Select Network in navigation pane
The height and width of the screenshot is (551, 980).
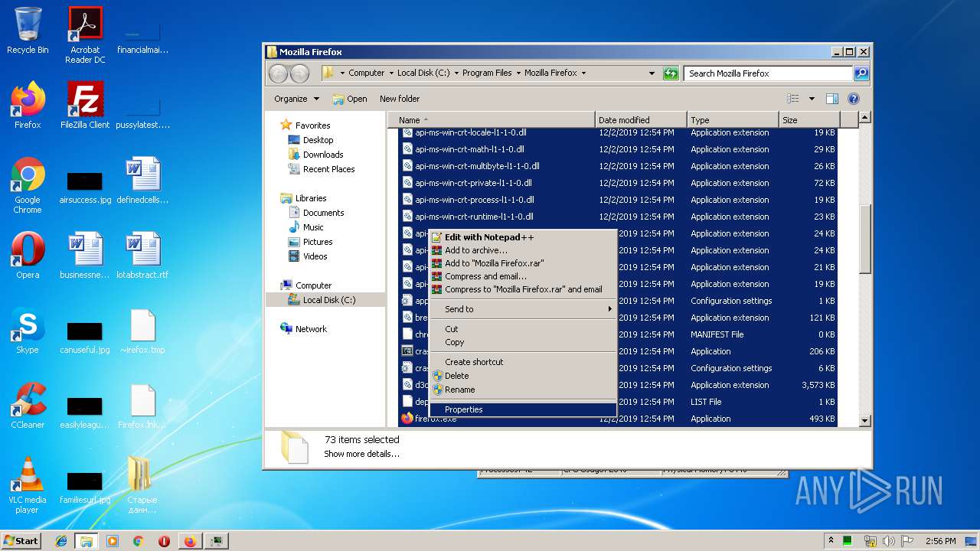pos(310,329)
